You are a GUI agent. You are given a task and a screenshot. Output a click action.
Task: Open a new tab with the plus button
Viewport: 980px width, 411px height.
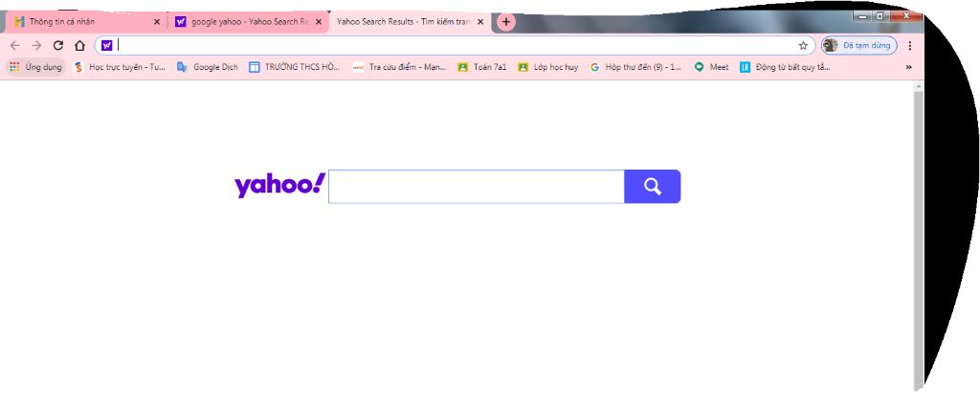(x=505, y=22)
